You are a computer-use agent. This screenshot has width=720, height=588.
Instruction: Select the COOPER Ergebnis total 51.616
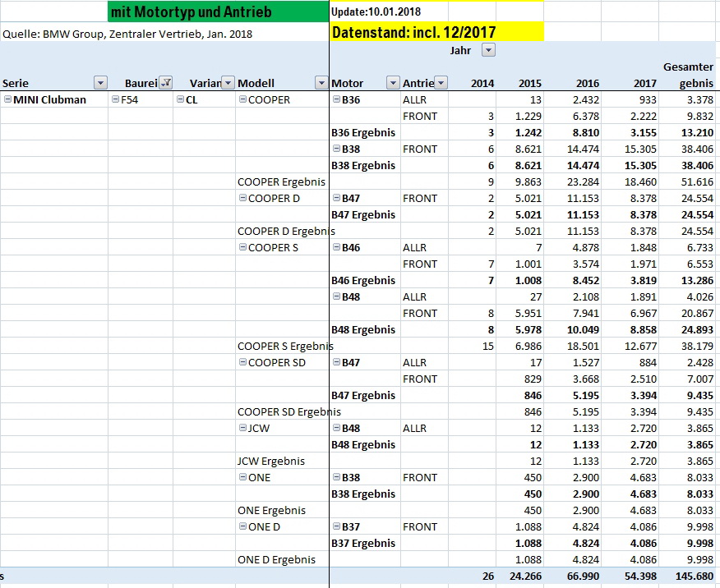point(697,181)
